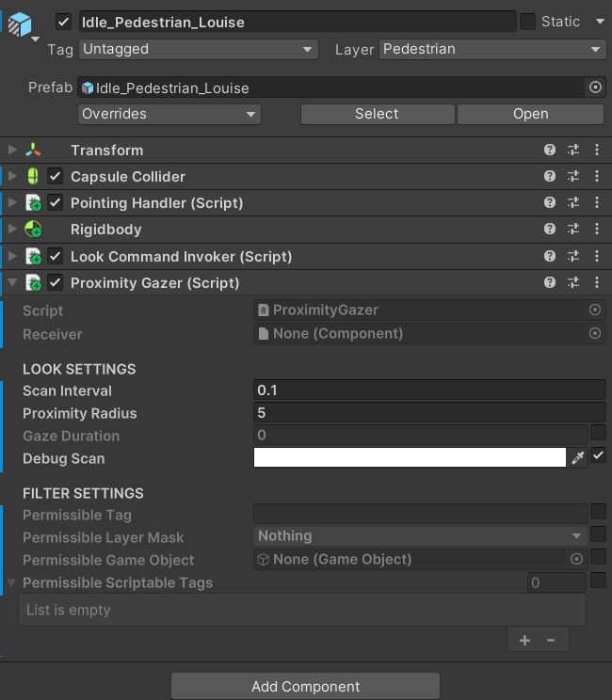Collapse the Permissible Scriptable Tags list
The width and height of the screenshot is (612, 700).
(11, 582)
